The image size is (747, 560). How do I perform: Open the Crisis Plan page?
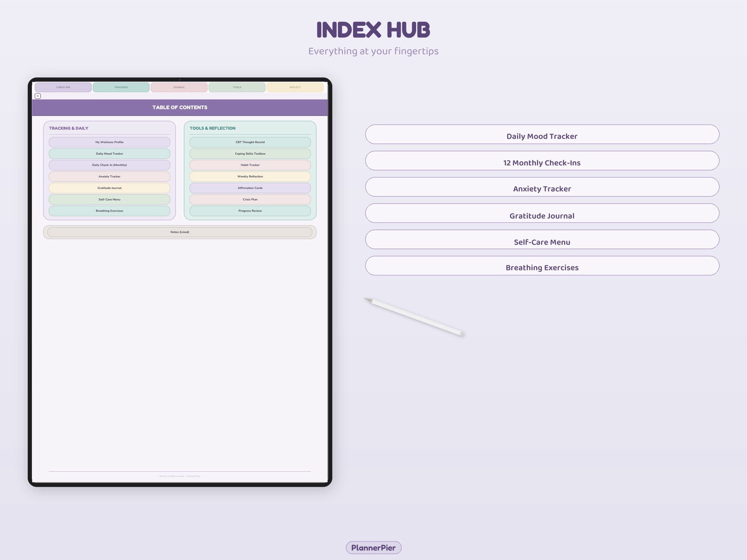point(250,199)
